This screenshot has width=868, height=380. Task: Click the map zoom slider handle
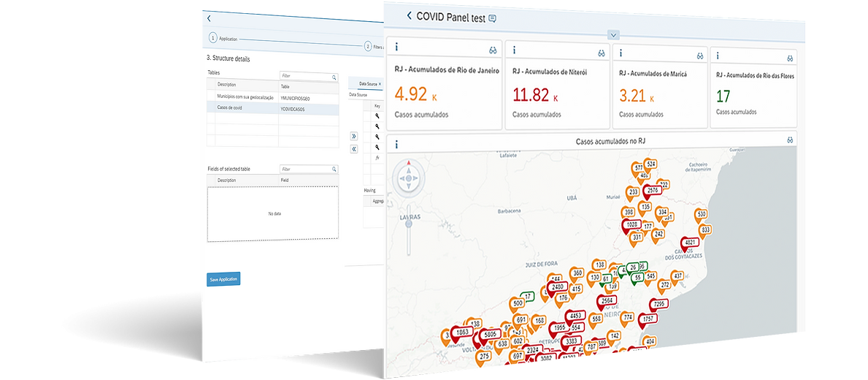[x=409, y=224]
